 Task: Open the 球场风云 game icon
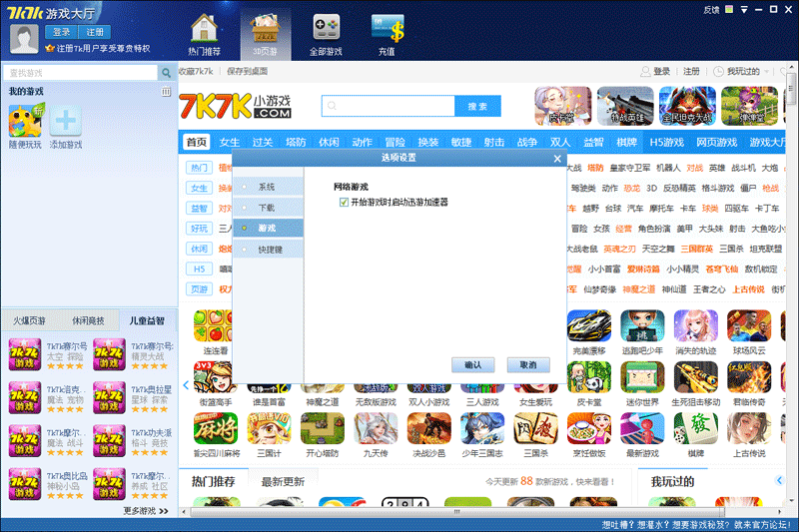click(749, 325)
